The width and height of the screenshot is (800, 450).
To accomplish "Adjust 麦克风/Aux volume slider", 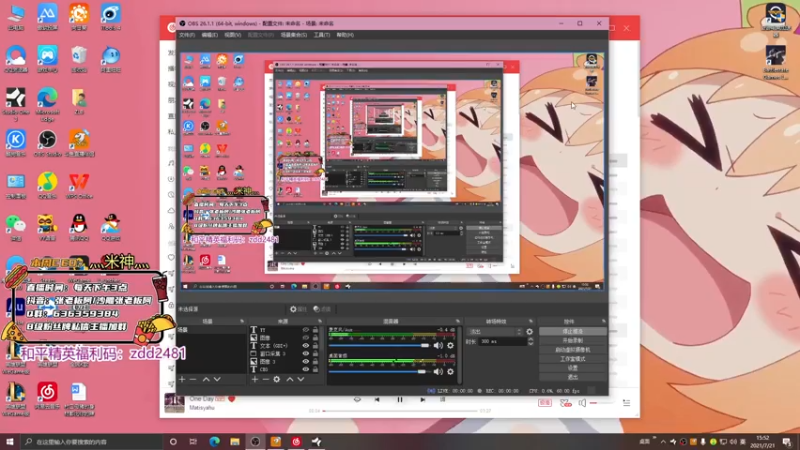I will click(379, 345).
